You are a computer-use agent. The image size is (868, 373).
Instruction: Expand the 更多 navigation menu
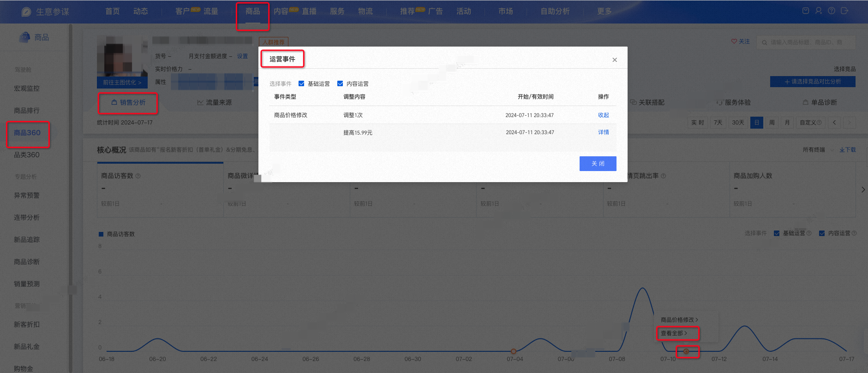click(605, 11)
